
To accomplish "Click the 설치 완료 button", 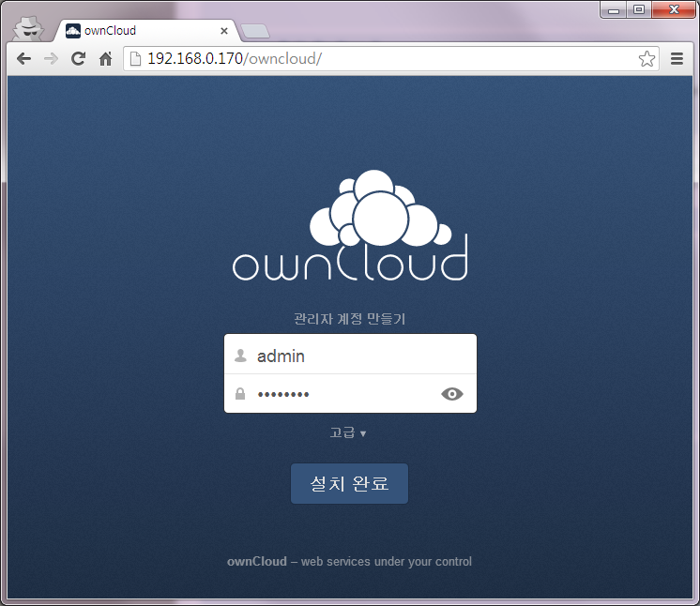I will 349,484.
